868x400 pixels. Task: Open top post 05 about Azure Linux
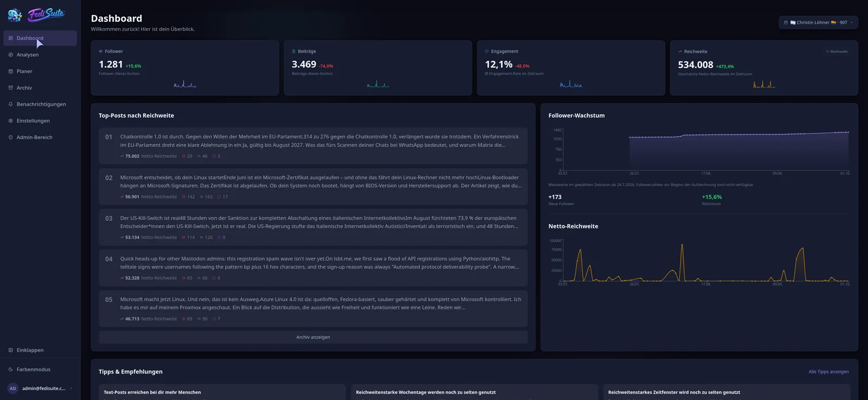(313, 309)
